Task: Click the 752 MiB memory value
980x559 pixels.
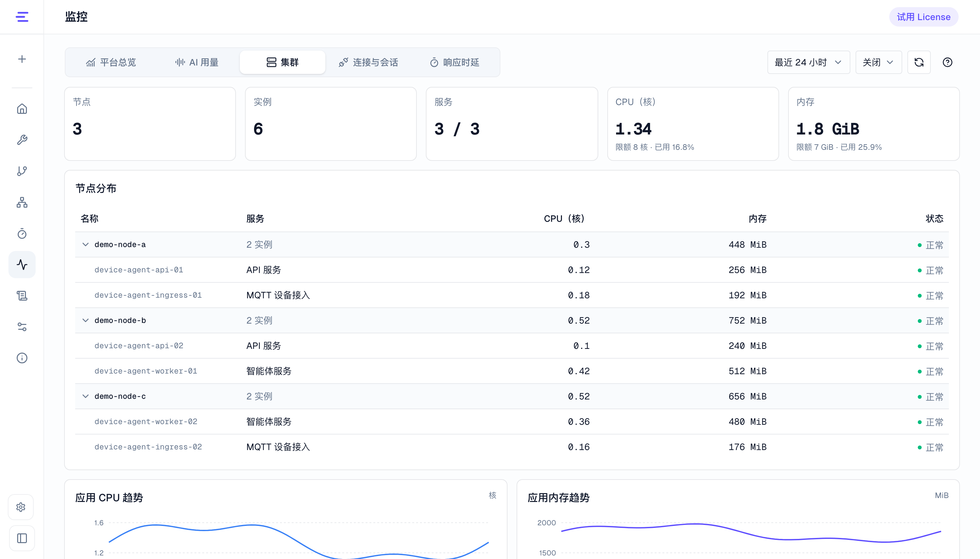Action: click(x=747, y=321)
